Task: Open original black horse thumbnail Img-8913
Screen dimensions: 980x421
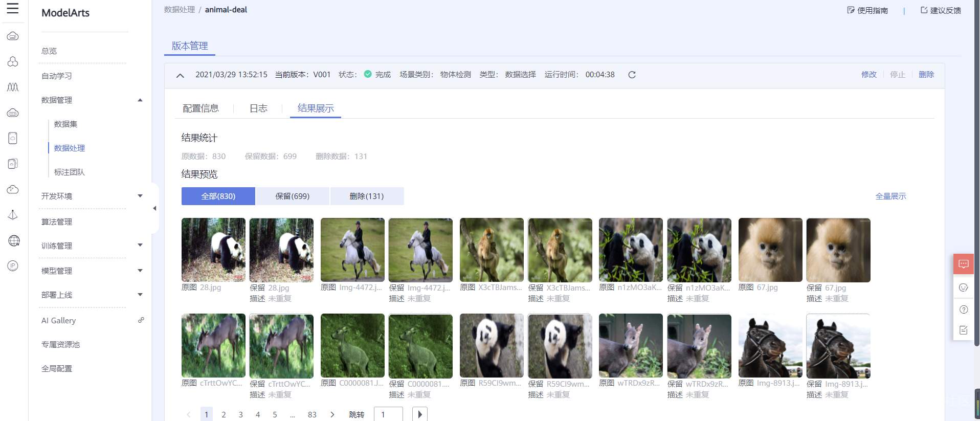Action: point(770,346)
